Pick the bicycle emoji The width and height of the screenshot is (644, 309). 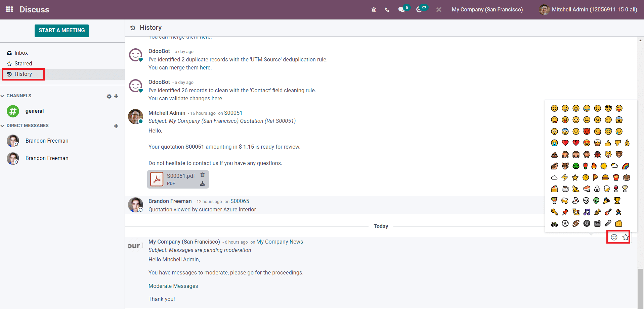(554, 223)
